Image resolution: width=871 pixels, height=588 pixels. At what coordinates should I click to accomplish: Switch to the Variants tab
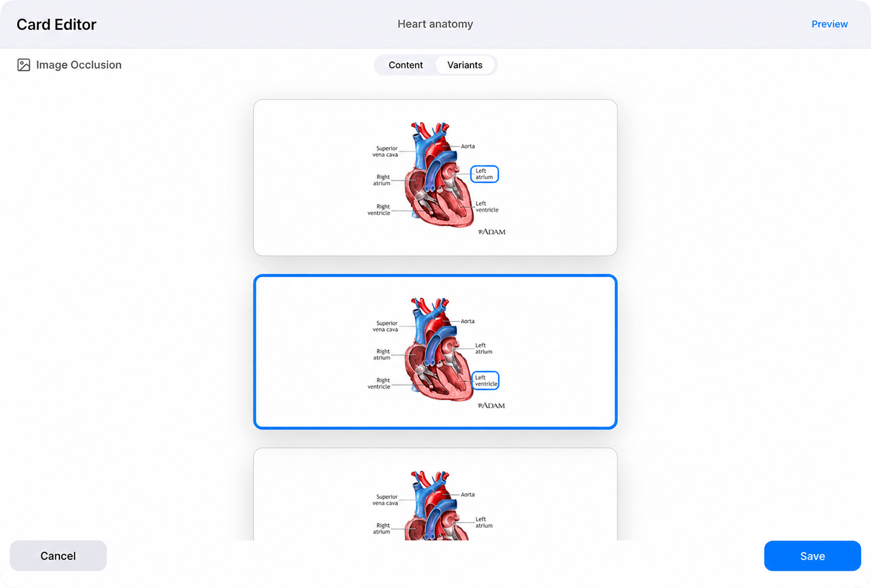pos(465,65)
